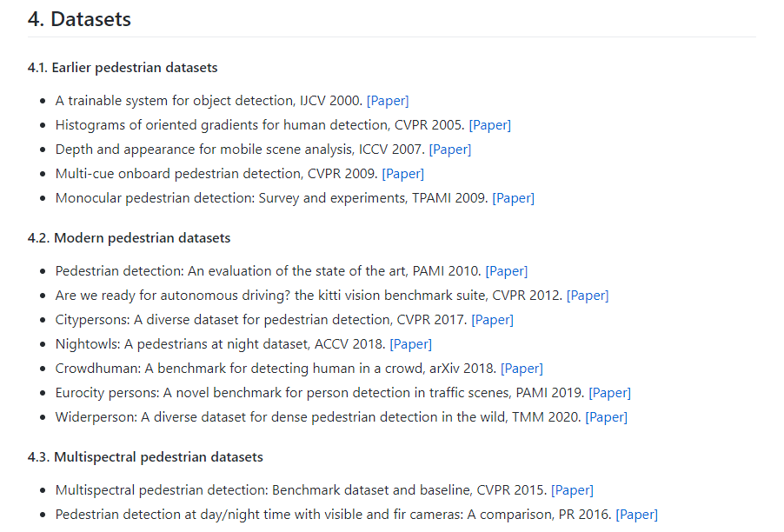Click the Eurocity persons PAMI 2019 Paper link

click(x=610, y=393)
